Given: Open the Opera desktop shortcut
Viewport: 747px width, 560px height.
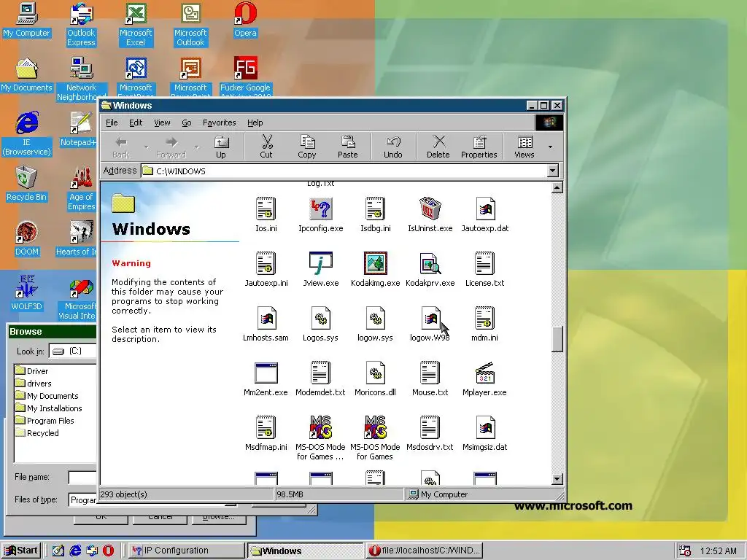Looking at the screenshot, I should pos(245,20).
